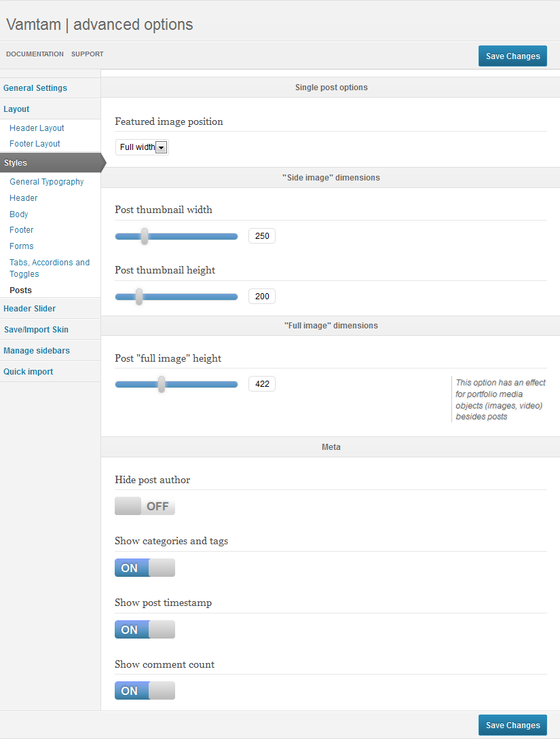Open the General Settings section
This screenshot has width=560, height=739.
[35, 88]
